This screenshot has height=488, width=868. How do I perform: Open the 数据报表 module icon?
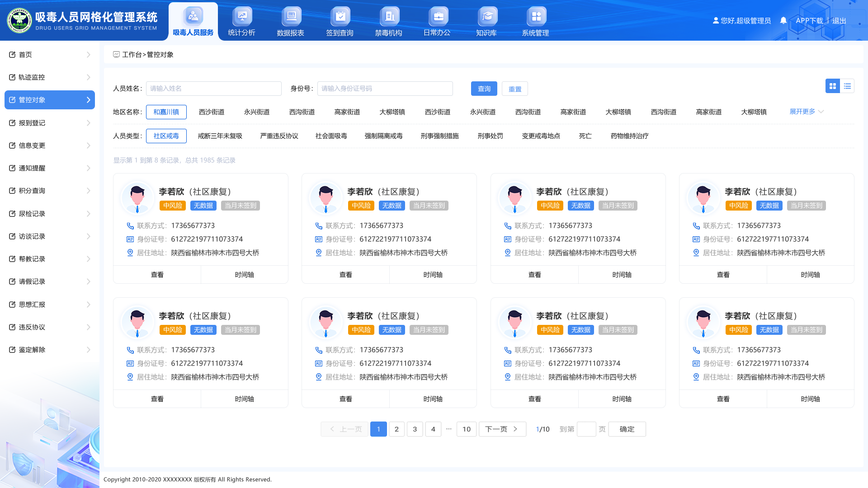pos(291,17)
